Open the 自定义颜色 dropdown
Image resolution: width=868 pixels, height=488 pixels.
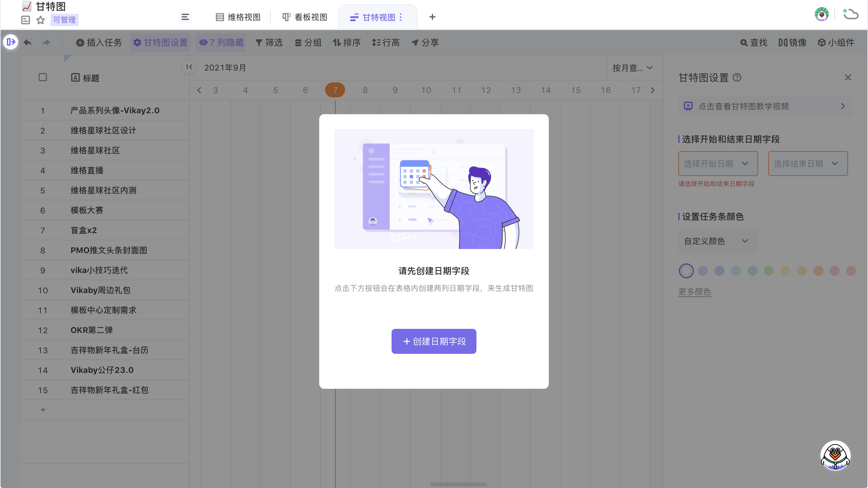(x=718, y=241)
